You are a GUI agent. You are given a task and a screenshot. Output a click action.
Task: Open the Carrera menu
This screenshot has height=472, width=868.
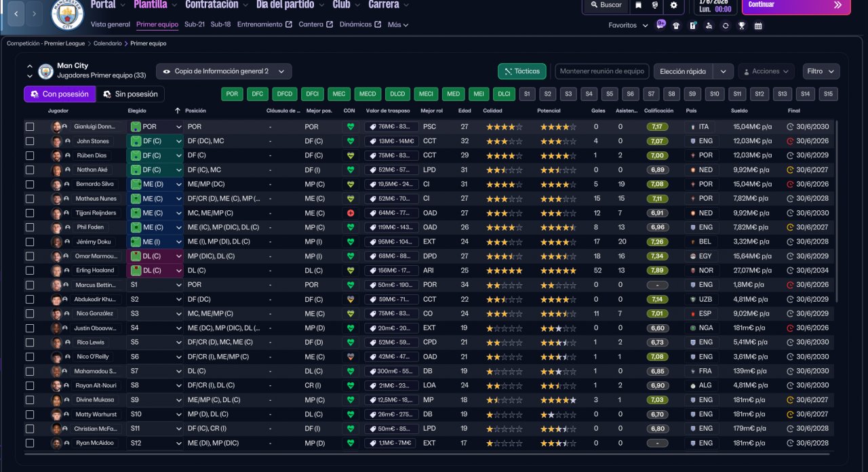(389, 5)
